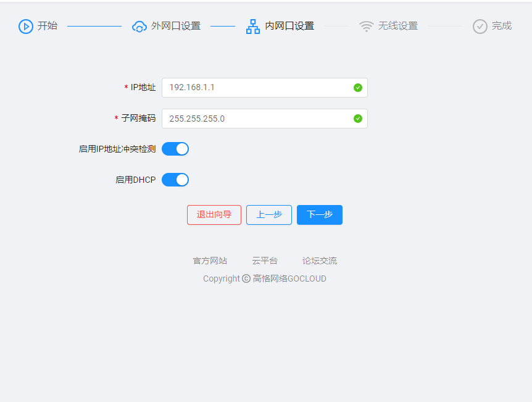Click the cloud icon for 外网口设置
Image resolution: width=532 pixels, height=402 pixels.
point(139,27)
